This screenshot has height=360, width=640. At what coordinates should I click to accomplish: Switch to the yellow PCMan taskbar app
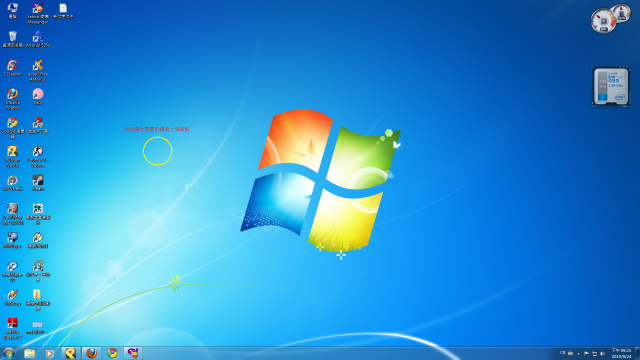pos(71,353)
